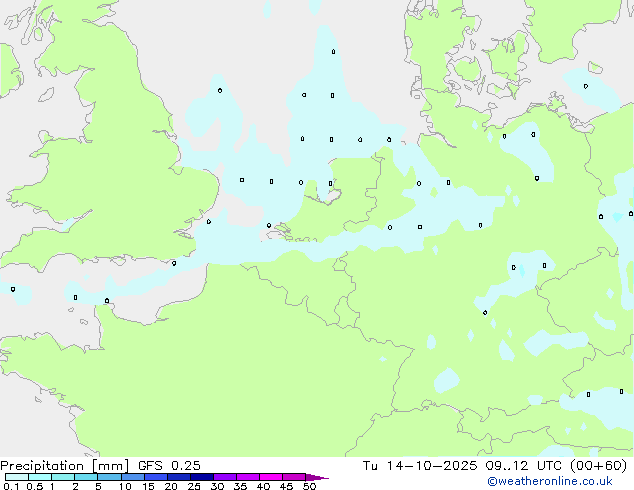Click the '10' legend scale value
The width and height of the screenshot is (634, 490).
(125, 486)
